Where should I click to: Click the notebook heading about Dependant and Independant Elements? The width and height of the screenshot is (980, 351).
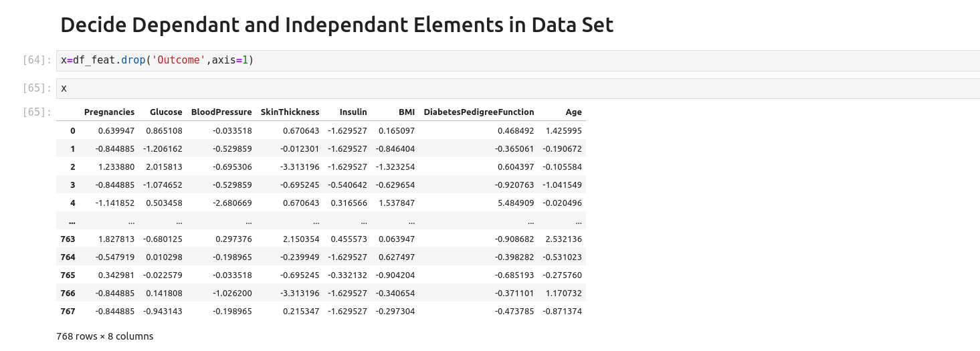pos(336,25)
